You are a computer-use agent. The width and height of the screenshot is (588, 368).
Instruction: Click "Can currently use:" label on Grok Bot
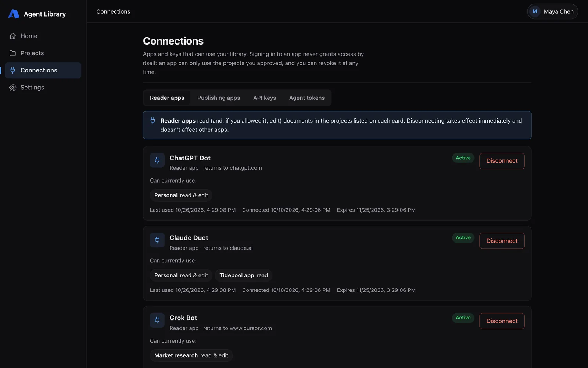point(173,341)
